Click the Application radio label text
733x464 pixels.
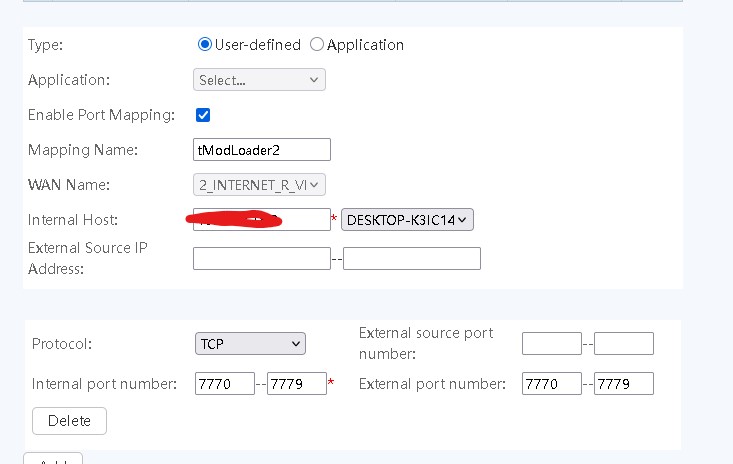click(x=365, y=44)
